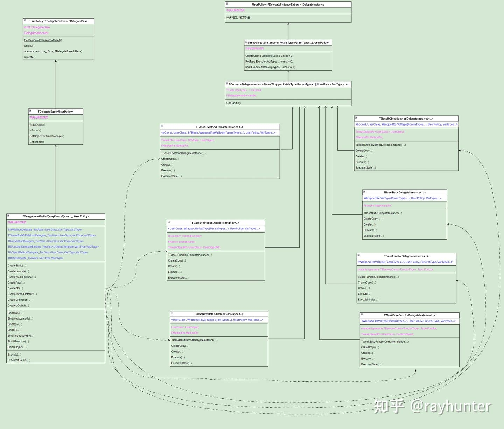Collapse the TBaseSPMethodDelegateInstance class node
The image size is (504, 429).
162,126
